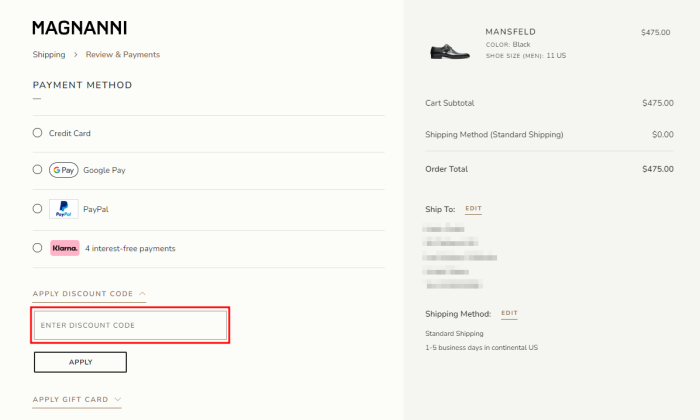Click the PayPal logo icon
Viewport: 700px width, 420px height.
coord(63,209)
